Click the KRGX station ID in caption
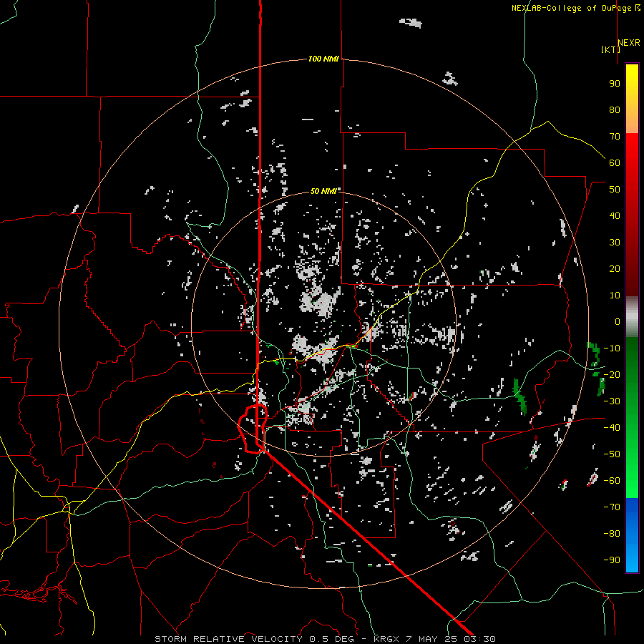 click(x=386, y=639)
